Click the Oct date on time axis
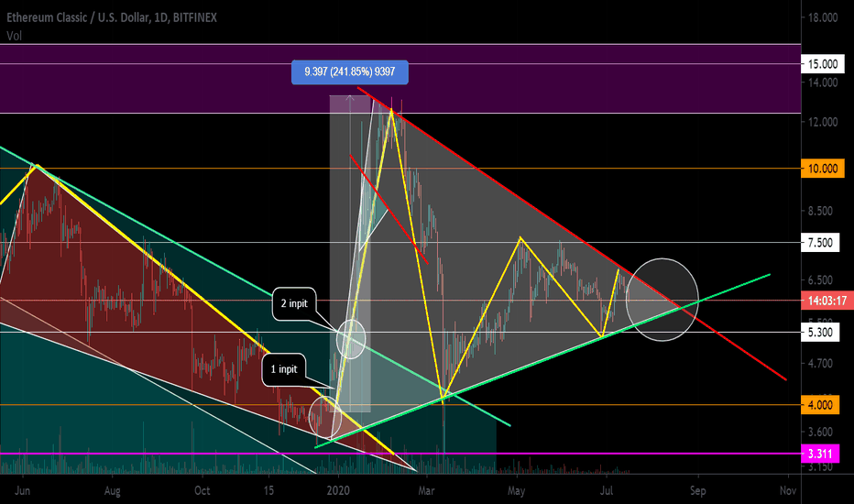The image size is (854, 504). coord(203,491)
